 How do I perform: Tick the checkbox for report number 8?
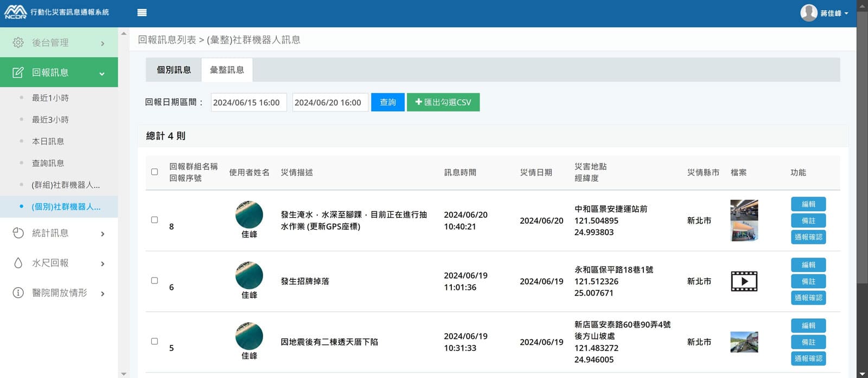pos(155,220)
